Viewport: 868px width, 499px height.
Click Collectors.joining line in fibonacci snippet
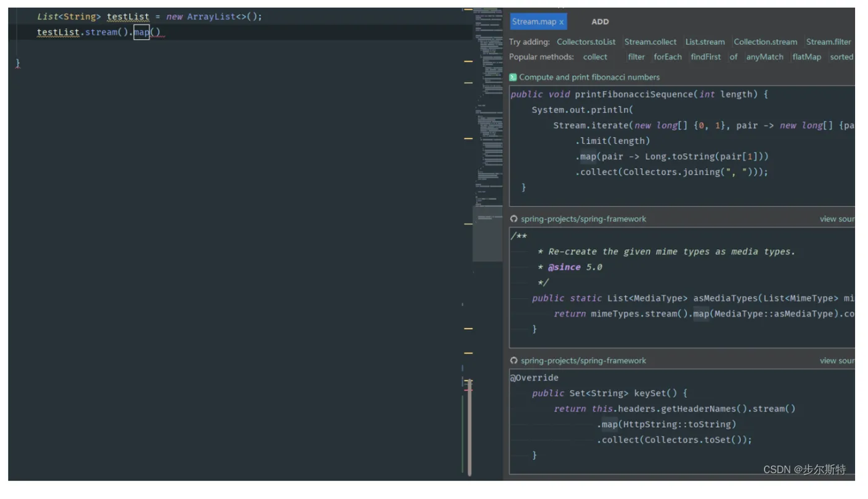671,172
